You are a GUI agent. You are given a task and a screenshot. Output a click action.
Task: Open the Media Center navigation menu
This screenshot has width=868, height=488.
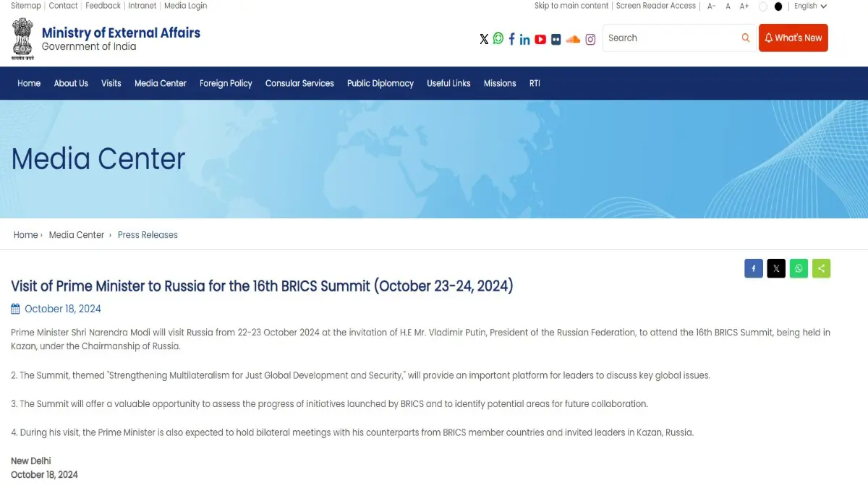pyautogui.click(x=161, y=83)
